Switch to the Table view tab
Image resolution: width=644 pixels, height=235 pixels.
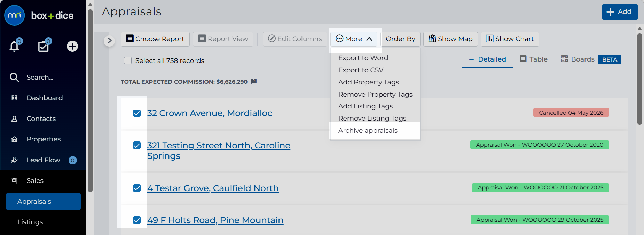coord(534,59)
